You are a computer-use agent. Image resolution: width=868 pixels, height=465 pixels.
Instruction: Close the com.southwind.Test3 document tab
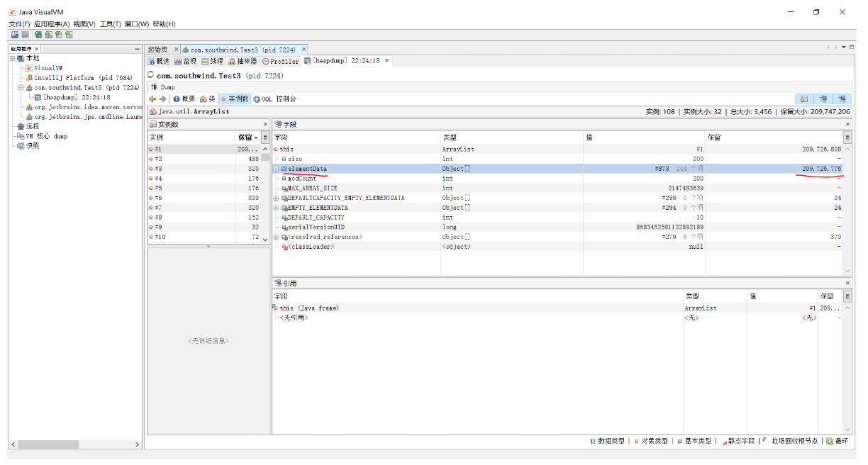click(x=304, y=50)
